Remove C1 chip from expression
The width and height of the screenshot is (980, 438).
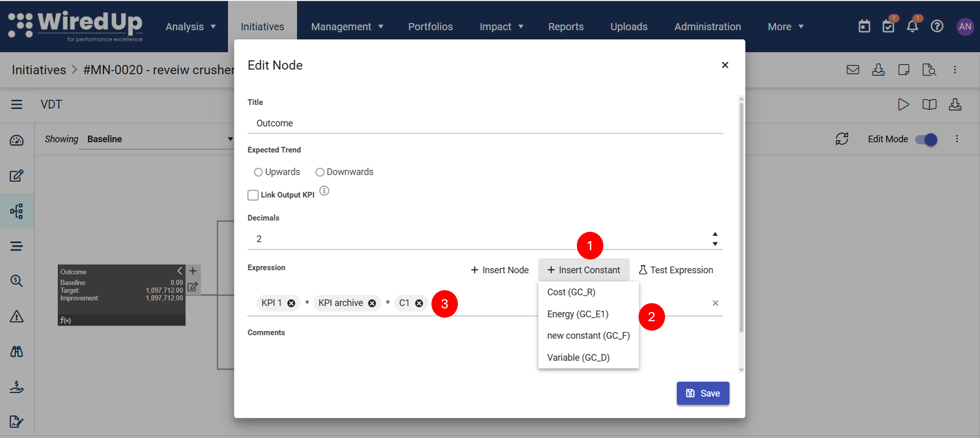pyautogui.click(x=419, y=303)
